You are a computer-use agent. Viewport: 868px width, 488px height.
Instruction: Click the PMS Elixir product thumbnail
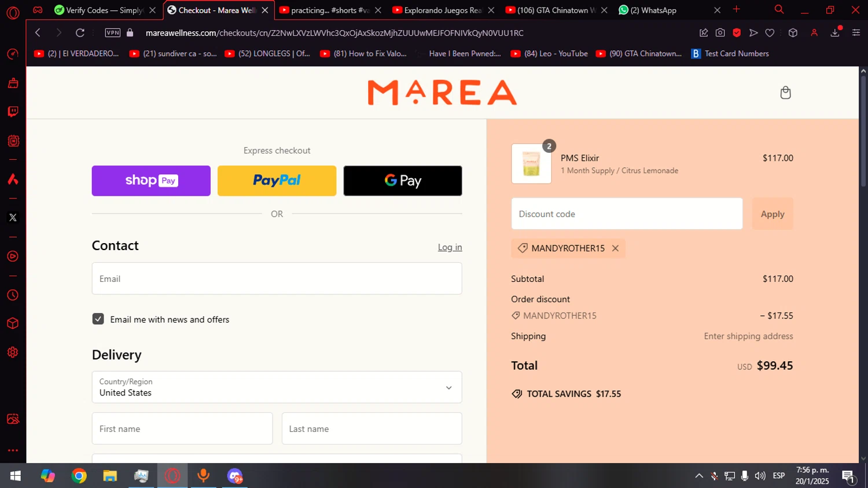click(x=531, y=164)
